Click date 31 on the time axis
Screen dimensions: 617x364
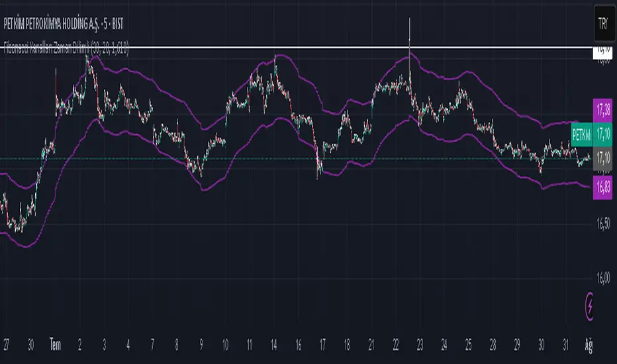pyautogui.click(x=565, y=345)
